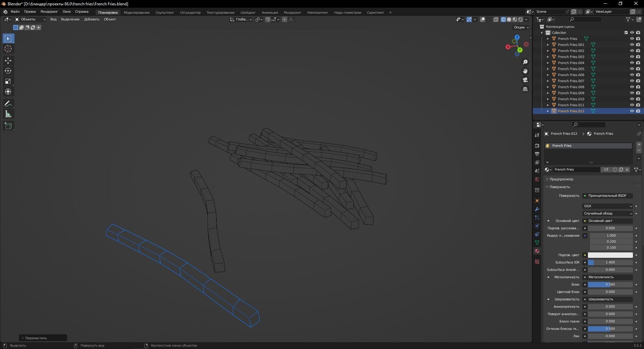Screen dimensions: 644x349
Task: Toggle Collection exclude checkbox
Action: pos(626,33)
